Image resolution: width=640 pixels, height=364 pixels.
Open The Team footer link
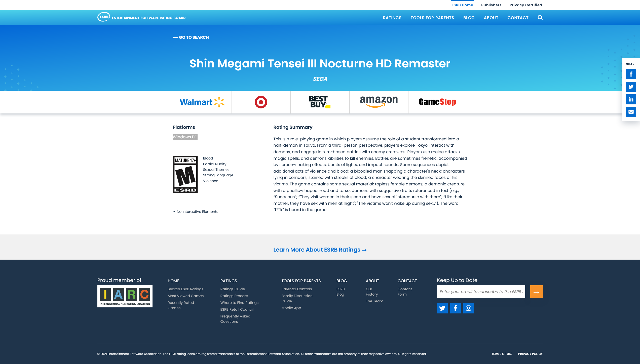click(374, 301)
